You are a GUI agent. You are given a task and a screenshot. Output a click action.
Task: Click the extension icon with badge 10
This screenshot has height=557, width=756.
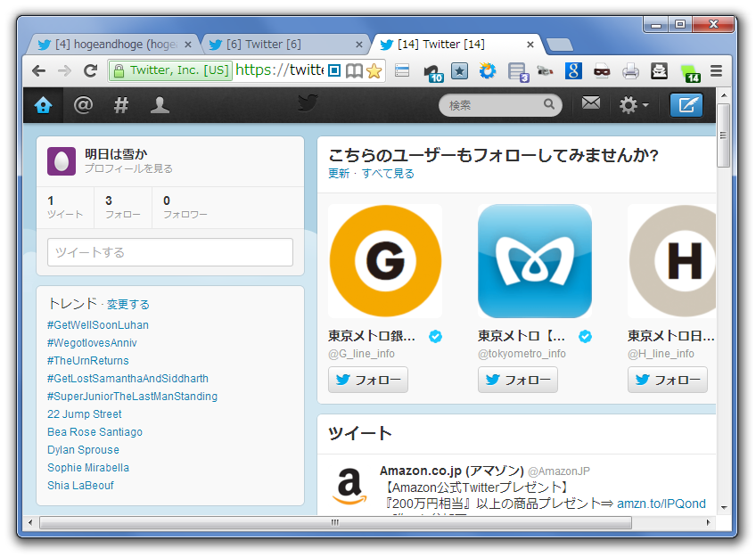point(433,72)
